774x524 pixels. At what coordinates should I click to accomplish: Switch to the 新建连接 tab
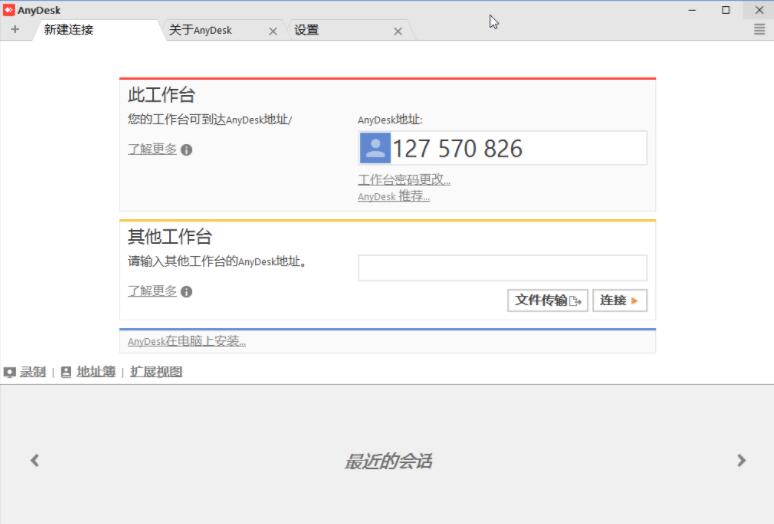[97, 30]
